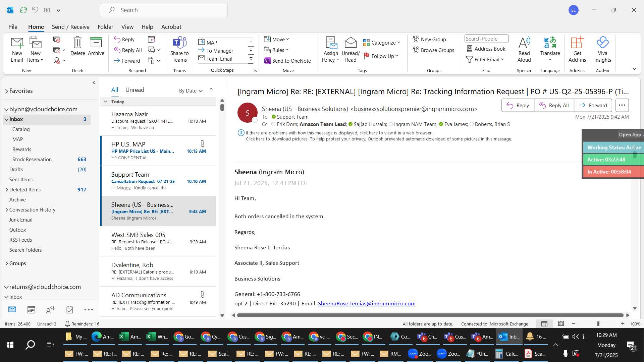644x362 pixels.
Task: Open the Move dropdown
Action: point(277,39)
